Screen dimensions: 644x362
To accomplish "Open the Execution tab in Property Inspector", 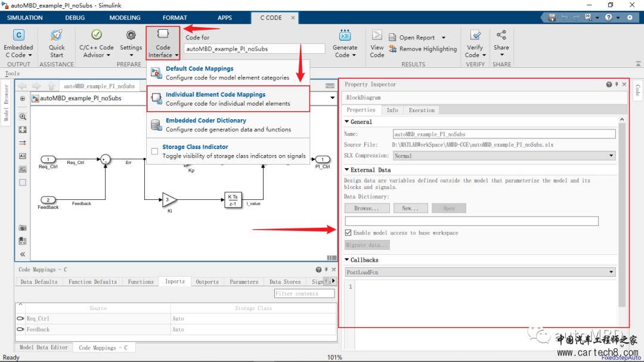I will tap(422, 110).
